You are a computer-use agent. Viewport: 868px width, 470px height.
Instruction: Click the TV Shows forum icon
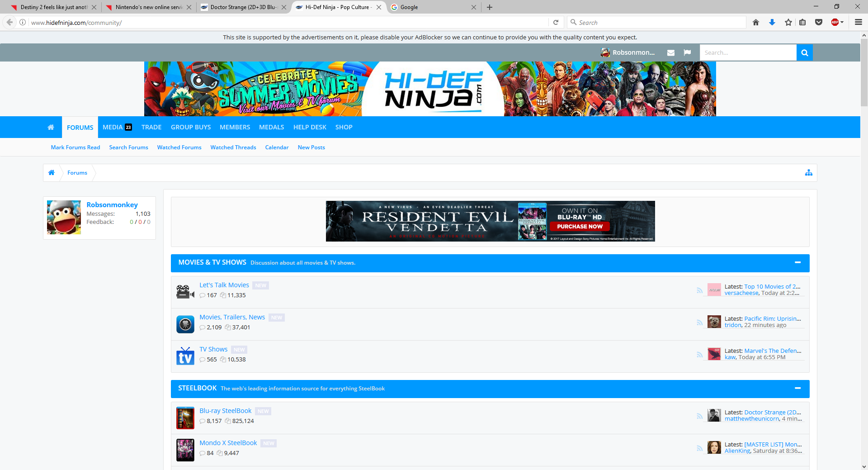click(x=185, y=356)
